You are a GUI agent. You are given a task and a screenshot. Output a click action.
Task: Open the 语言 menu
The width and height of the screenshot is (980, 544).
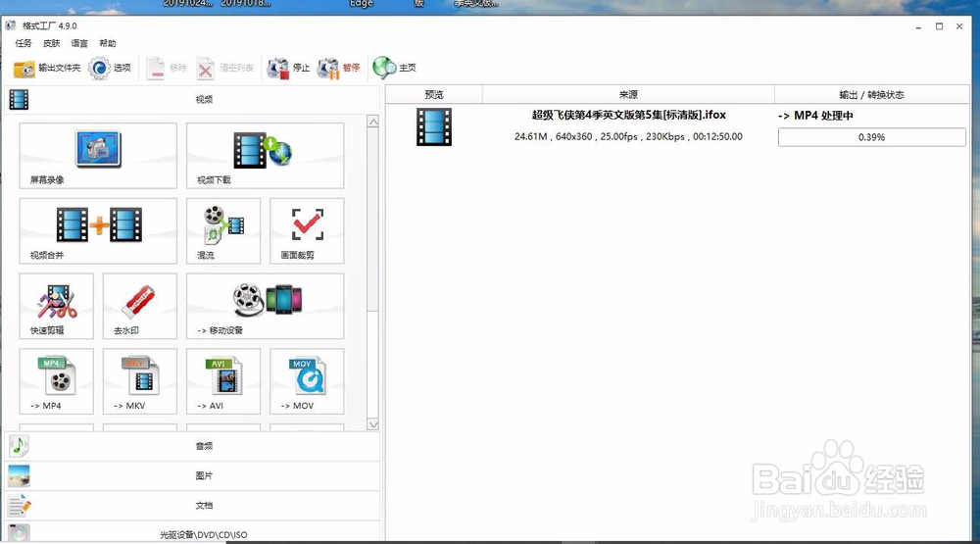(79, 43)
